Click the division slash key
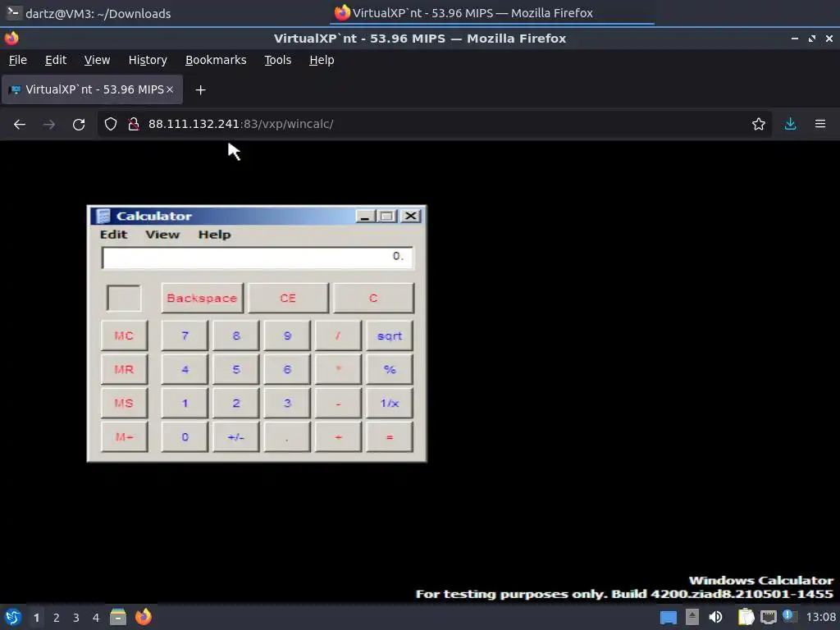840x630 pixels. point(338,336)
